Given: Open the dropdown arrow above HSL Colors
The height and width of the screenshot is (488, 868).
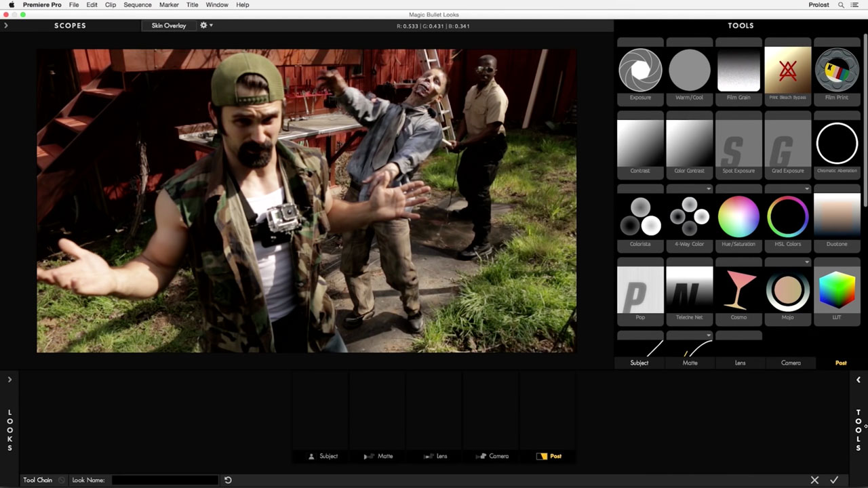Looking at the screenshot, I should click(806, 189).
